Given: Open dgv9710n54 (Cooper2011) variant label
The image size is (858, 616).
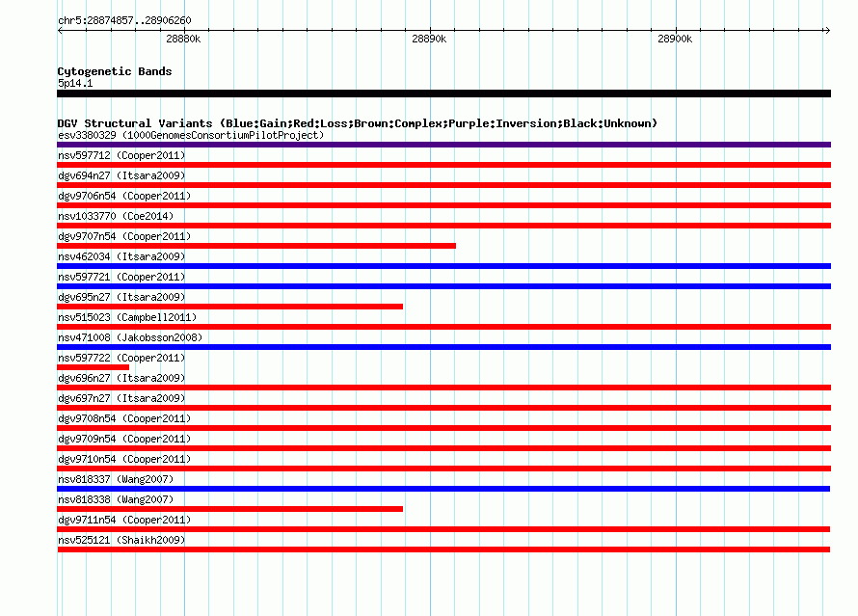Looking at the screenshot, I should tap(124, 459).
